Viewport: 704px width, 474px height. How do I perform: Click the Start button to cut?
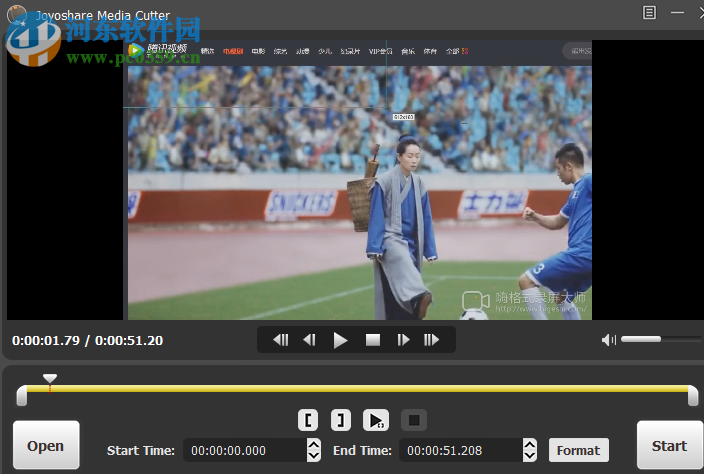point(669,446)
